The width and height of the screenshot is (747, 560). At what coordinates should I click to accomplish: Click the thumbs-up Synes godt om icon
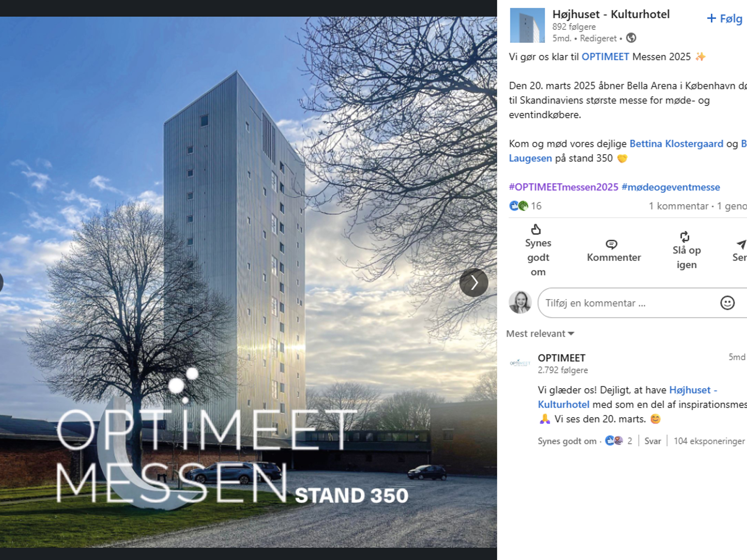pos(536,229)
